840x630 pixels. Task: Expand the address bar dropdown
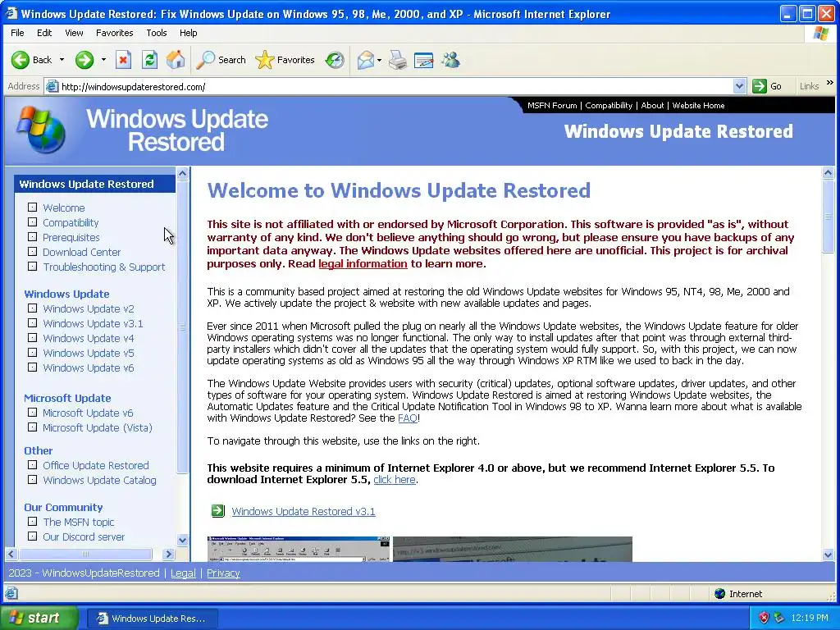tap(739, 86)
